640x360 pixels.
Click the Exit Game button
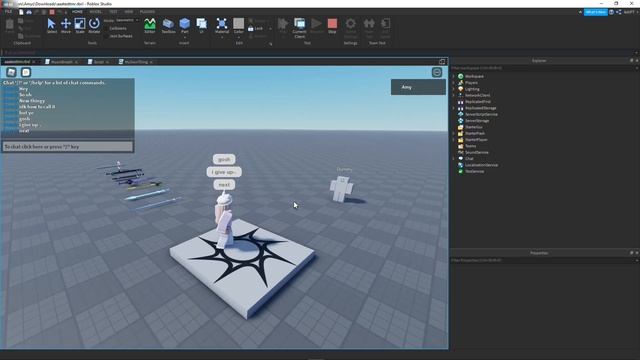385,28
